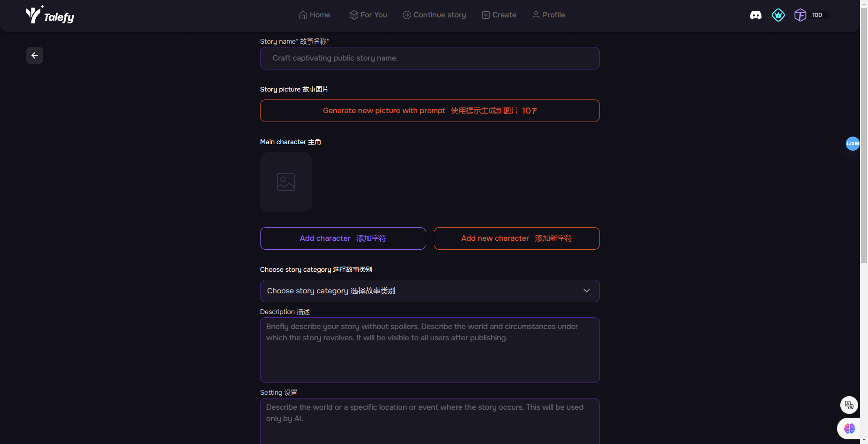This screenshot has height=444, width=868.
Task: Click the story category chevron arrow
Action: 587,291
